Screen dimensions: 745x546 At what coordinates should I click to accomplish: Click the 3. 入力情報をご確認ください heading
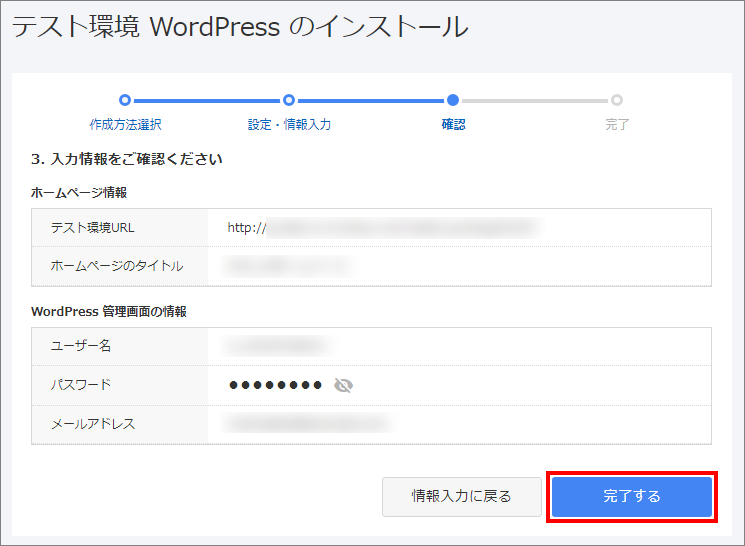(x=127, y=159)
